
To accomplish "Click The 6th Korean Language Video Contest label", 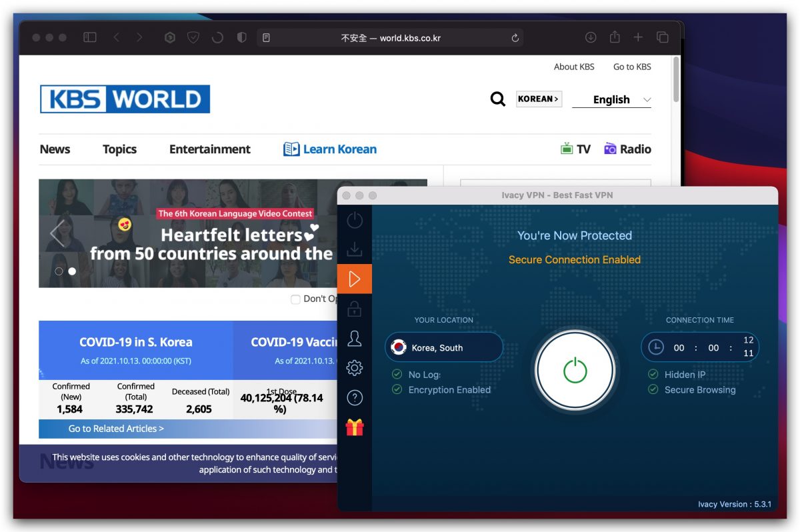I will pyautogui.click(x=235, y=213).
